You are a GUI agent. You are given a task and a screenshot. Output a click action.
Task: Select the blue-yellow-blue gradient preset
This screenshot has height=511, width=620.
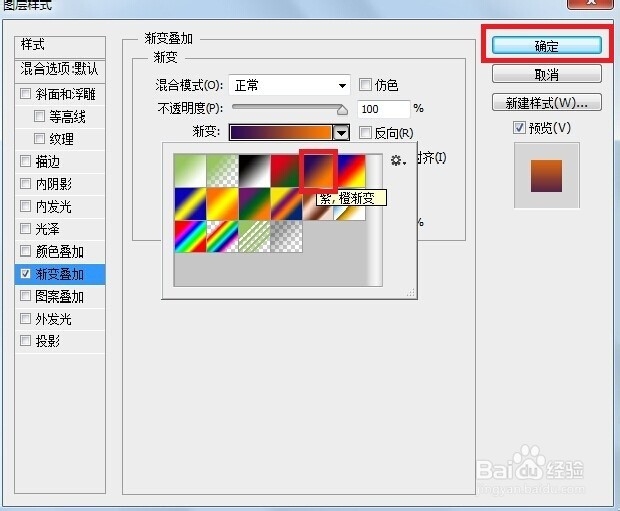pyautogui.click(x=190, y=204)
